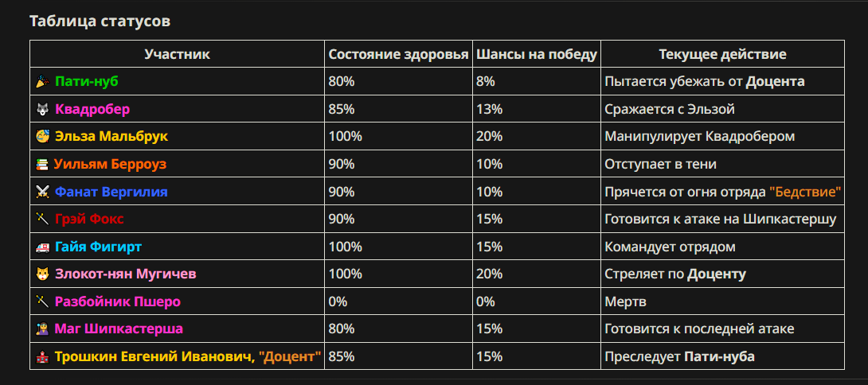868x385 pixels.
Task: Select the ambulance emoji beside Гайя Фигирт
Action: tap(41, 247)
